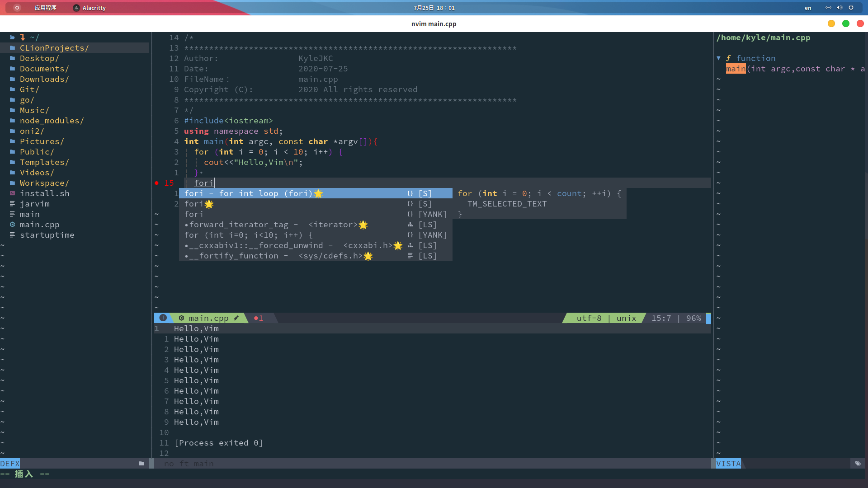
Task: Click the en input language indicator
Action: 807,8
